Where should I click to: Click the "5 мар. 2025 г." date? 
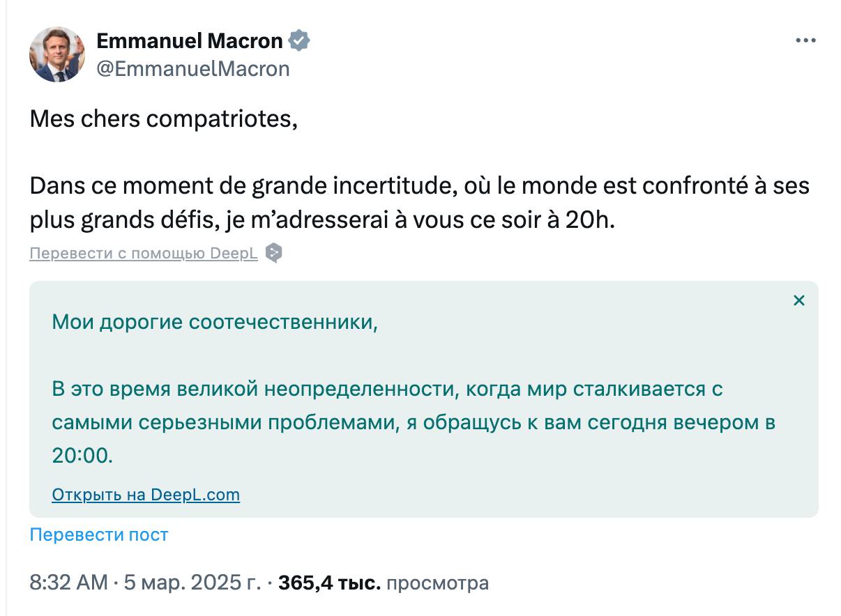192,583
